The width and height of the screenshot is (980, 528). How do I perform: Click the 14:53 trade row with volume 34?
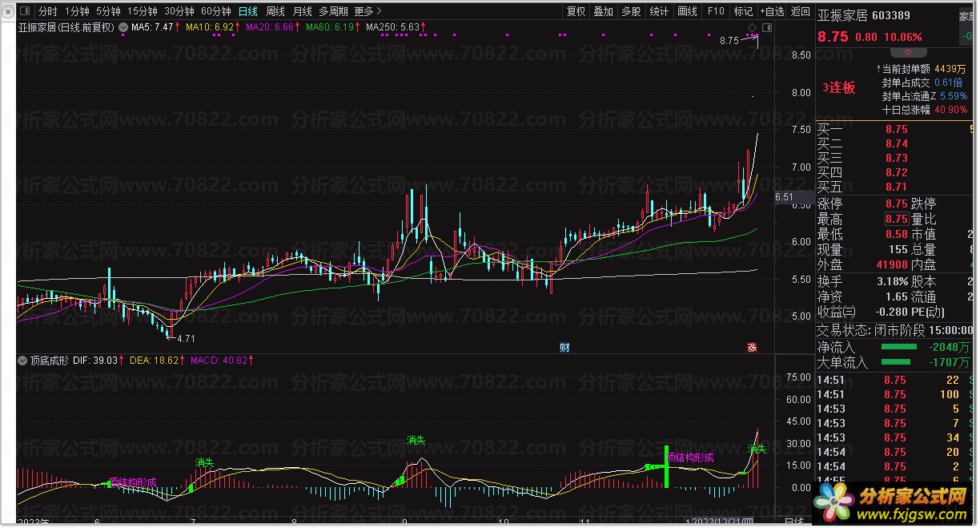coord(894,438)
